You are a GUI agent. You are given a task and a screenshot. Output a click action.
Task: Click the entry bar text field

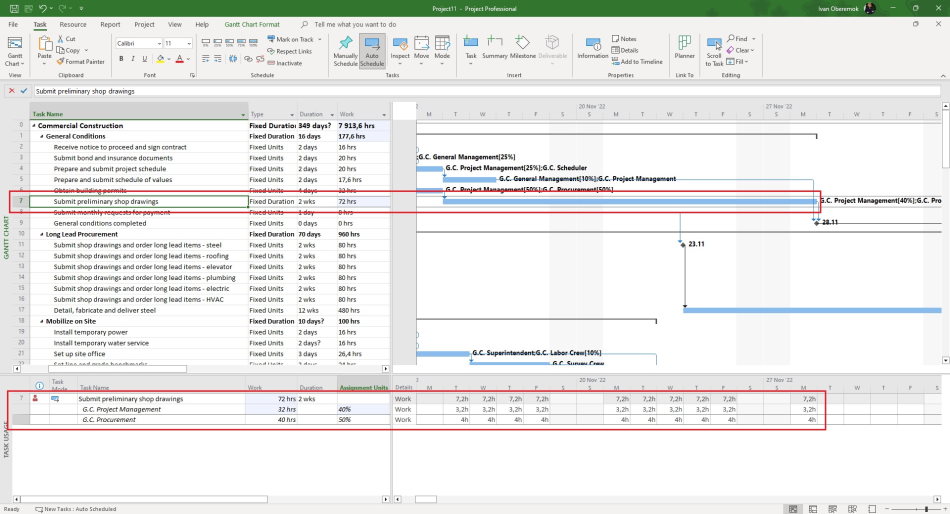[487, 91]
